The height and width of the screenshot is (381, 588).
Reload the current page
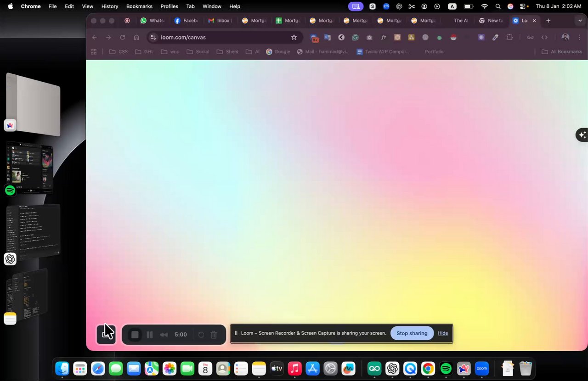(x=122, y=37)
